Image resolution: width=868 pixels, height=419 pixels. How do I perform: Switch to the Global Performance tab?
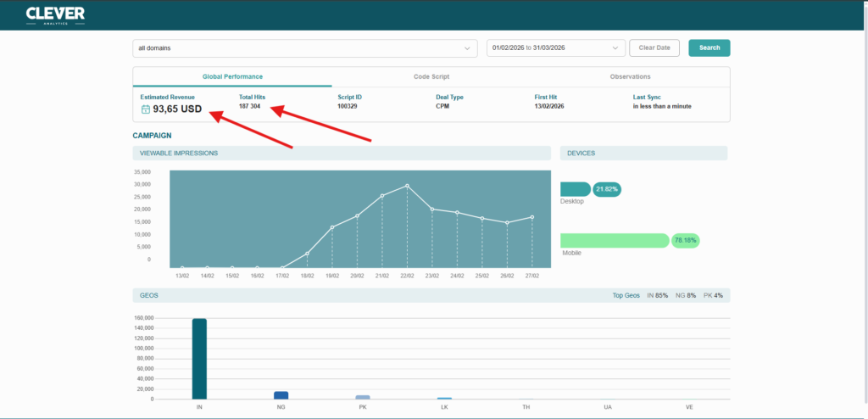(232, 76)
